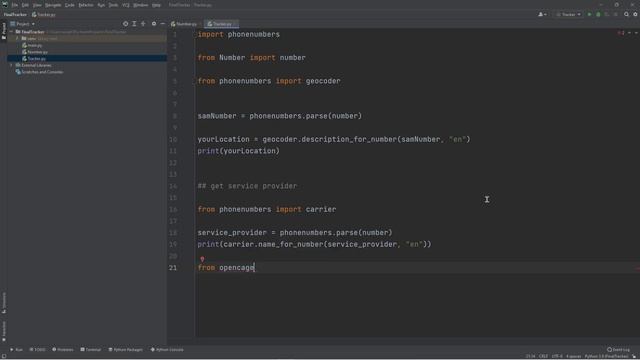Click the FinalTracker breadcrumb

pos(15,15)
